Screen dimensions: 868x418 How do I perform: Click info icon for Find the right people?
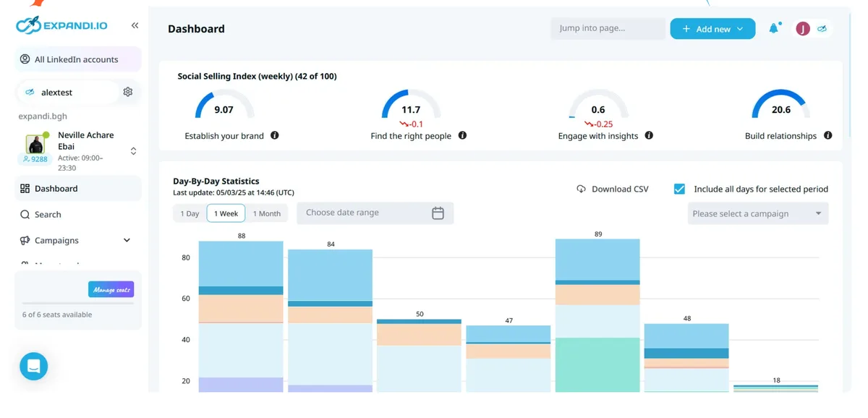pyautogui.click(x=462, y=135)
